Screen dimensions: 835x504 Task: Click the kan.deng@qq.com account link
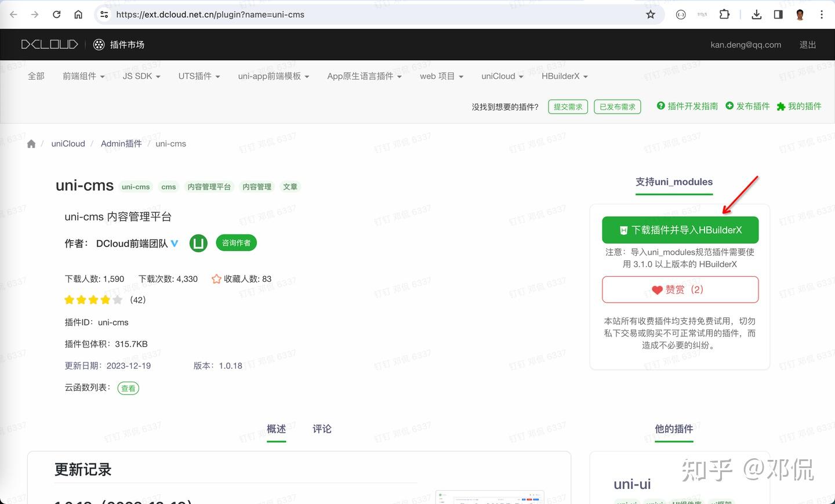(746, 45)
